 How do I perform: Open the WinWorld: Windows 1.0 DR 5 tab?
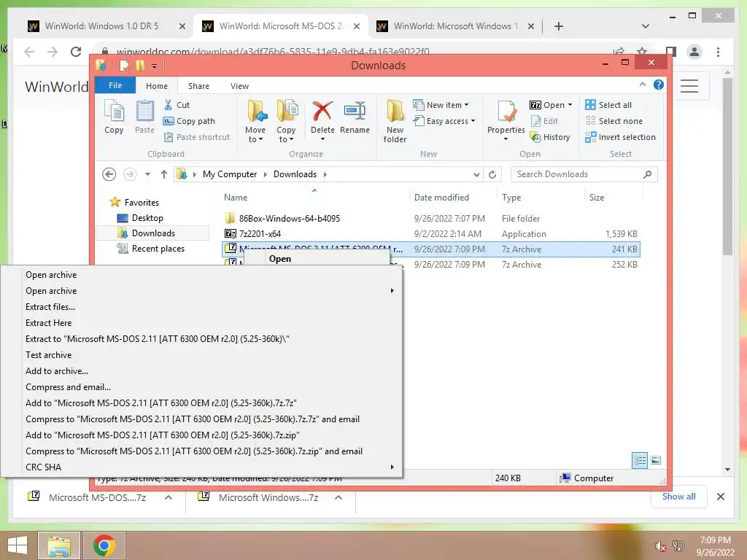[101, 26]
